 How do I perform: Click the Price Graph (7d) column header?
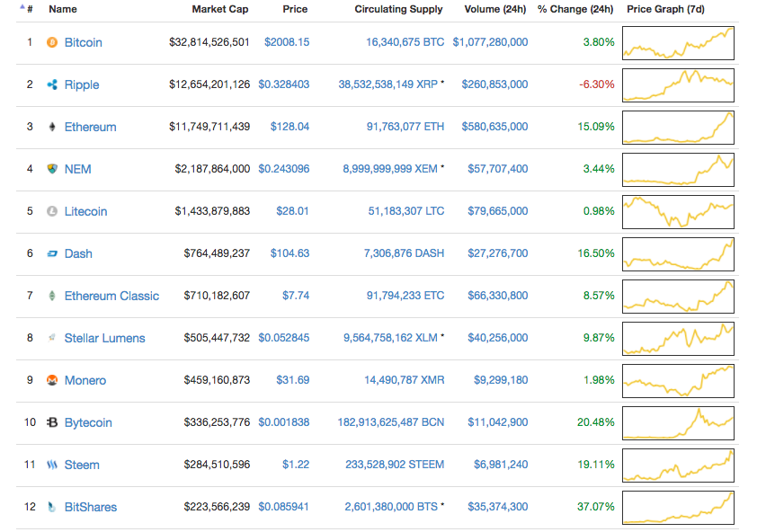coord(665,9)
